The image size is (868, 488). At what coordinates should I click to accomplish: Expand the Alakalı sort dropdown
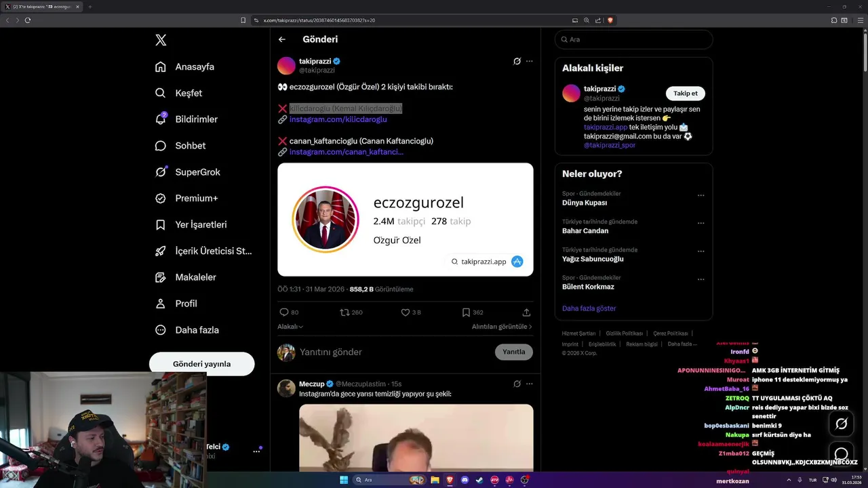pos(290,327)
